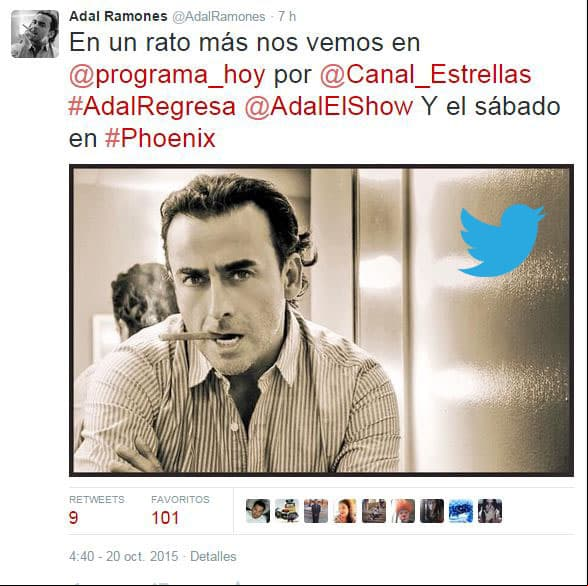This screenshot has height=586, width=588.
Task: Open the blue eye avatar in row
Action: 460,511
